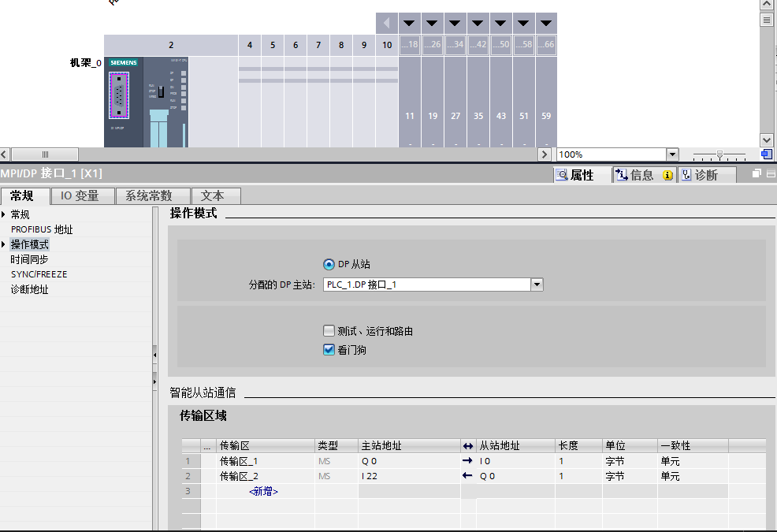Image resolution: width=777 pixels, height=532 pixels.
Task: Click the left arrow above slot 10
Action: tap(386, 23)
